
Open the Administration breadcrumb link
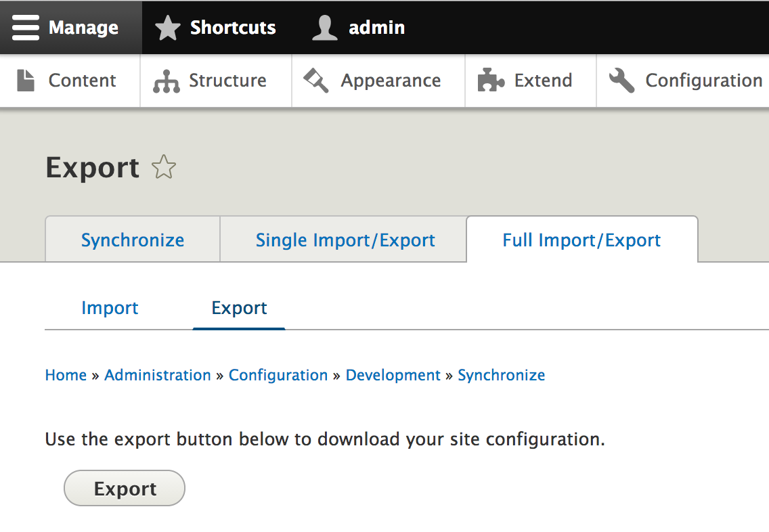(158, 375)
